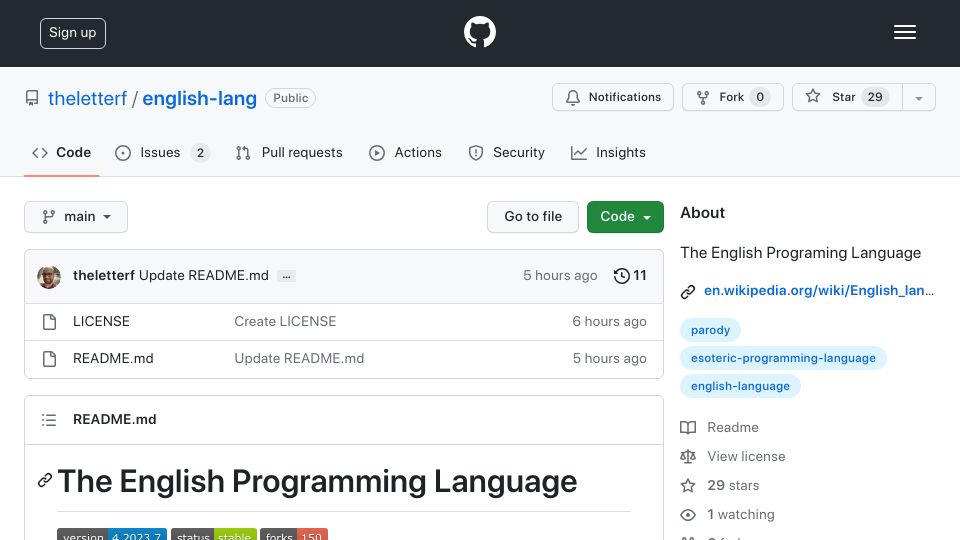This screenshot has height=540, width=960.
Task: Click the 6 hours ago LICENSE timestamp
Action: point(609,321)
